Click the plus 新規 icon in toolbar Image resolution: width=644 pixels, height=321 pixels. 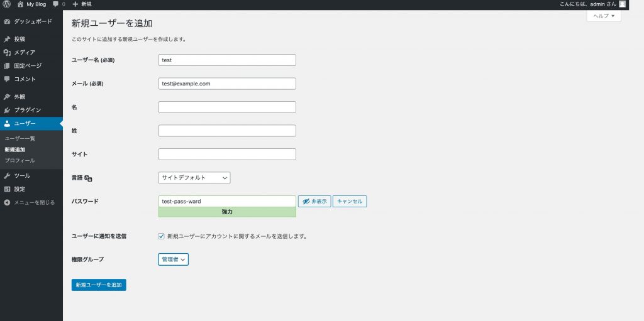[x=75, y=4]
